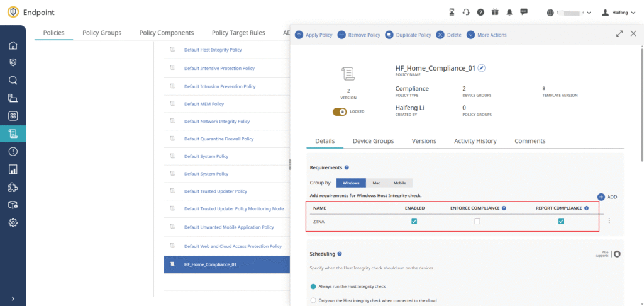
Task: Open the Policy Components tab
Action: coord(166,33)
